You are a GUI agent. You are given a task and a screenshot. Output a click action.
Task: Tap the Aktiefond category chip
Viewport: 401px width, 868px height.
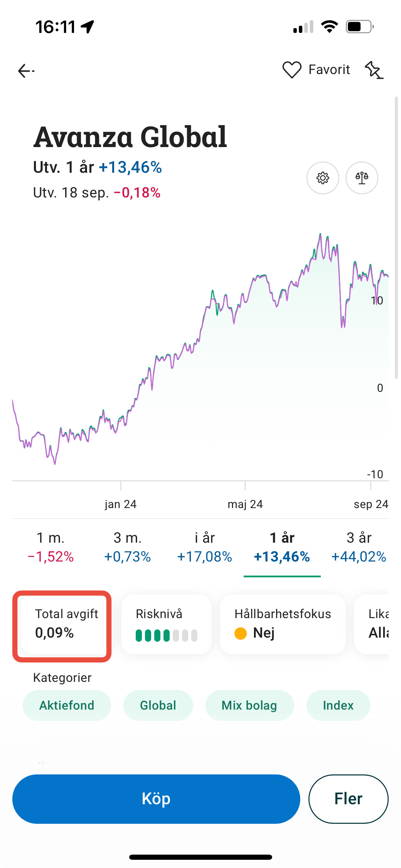(x=67, y=706)
